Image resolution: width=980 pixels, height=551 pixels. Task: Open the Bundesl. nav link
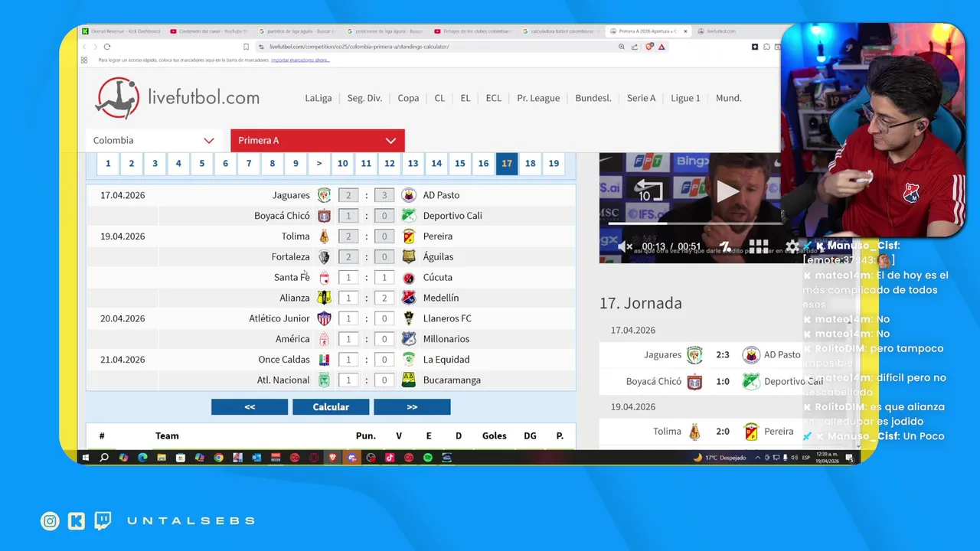(x=593, y=98)
